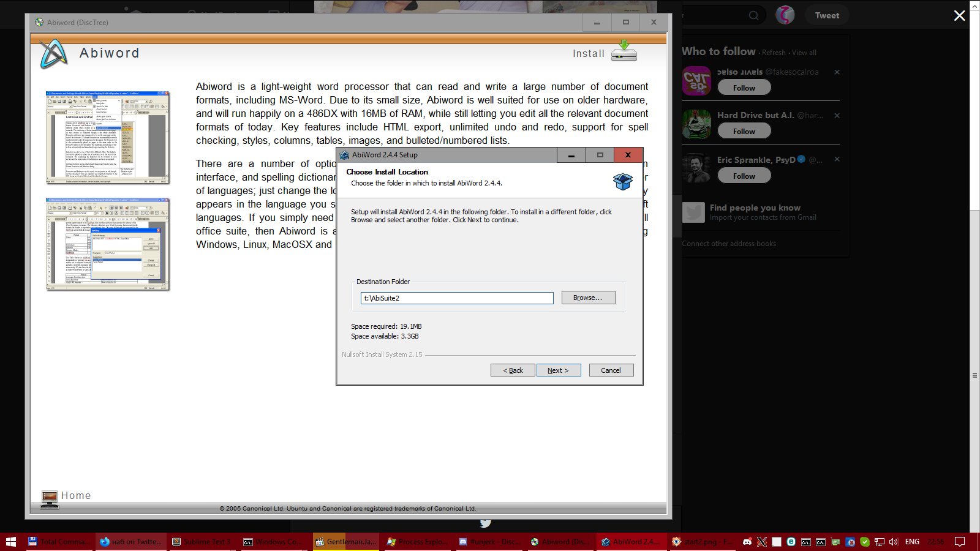Open the Twitter profile avatar icon
This screenshot has width=980, height=551.
tap(785, 15)
